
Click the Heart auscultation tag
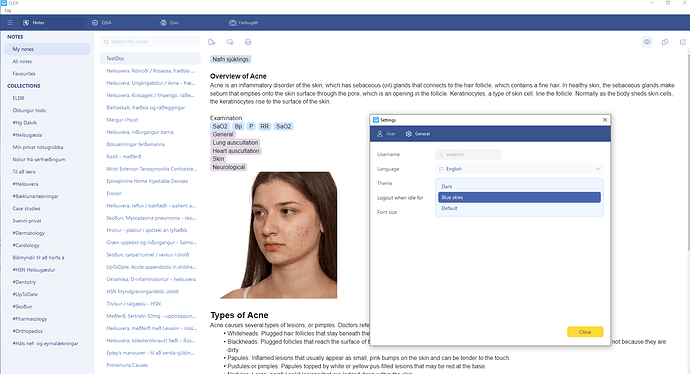pyautogui.click(x=236, y=151)
